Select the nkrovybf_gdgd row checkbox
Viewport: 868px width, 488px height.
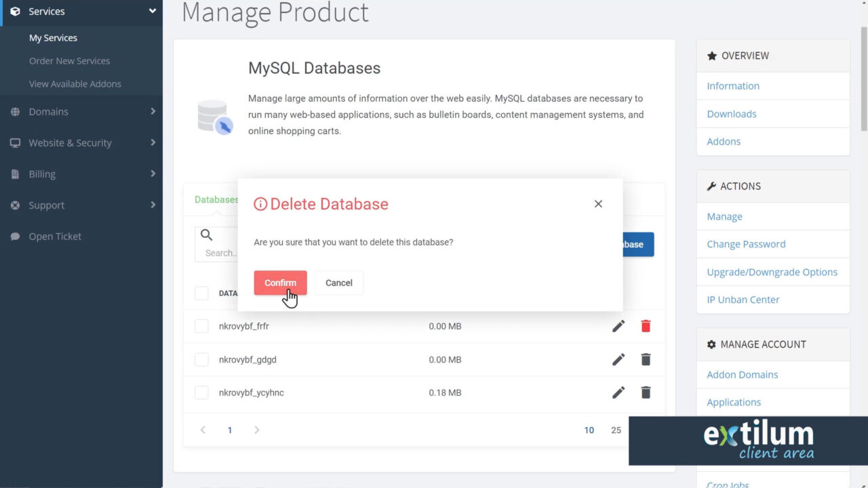(x=201, y=359)
